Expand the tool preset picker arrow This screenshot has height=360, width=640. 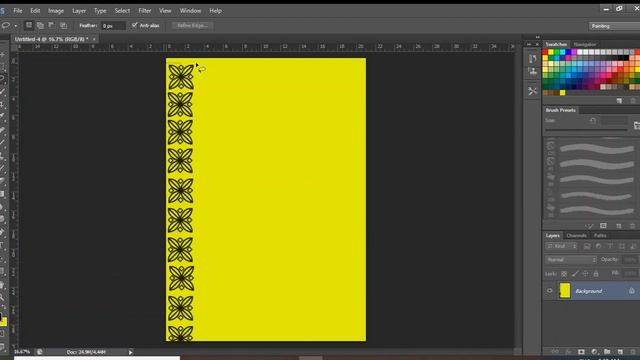pyautogui.click(x=16, y=26)
